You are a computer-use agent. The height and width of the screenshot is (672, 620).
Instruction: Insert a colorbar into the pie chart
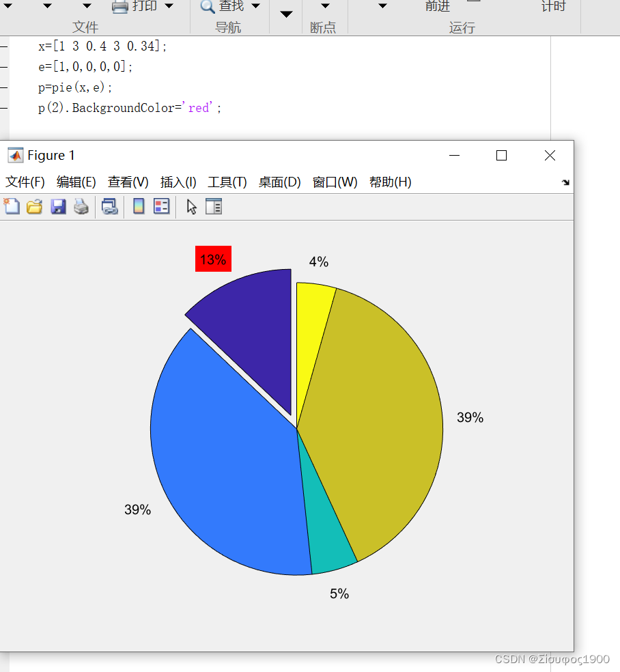139,206
